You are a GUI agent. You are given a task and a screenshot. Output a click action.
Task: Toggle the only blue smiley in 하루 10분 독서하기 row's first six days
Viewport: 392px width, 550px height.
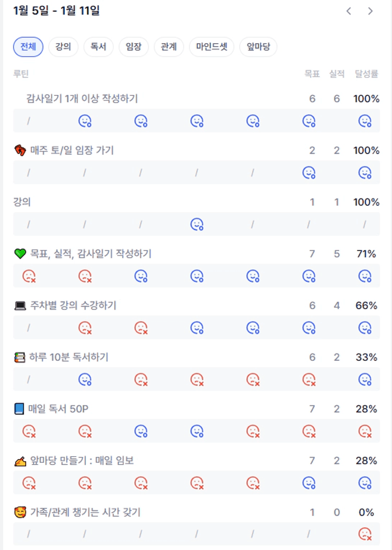(85, 379)
